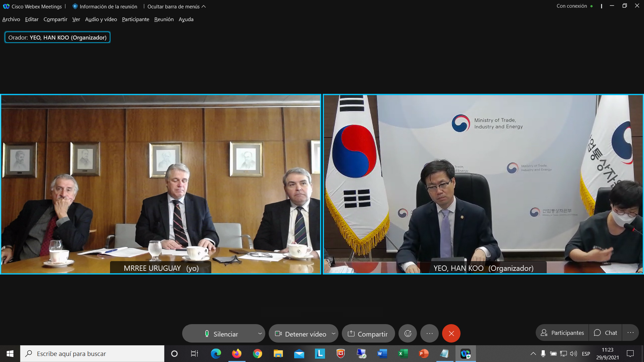Open Cortana circle icon in taskbar

[x=174, y=354]
